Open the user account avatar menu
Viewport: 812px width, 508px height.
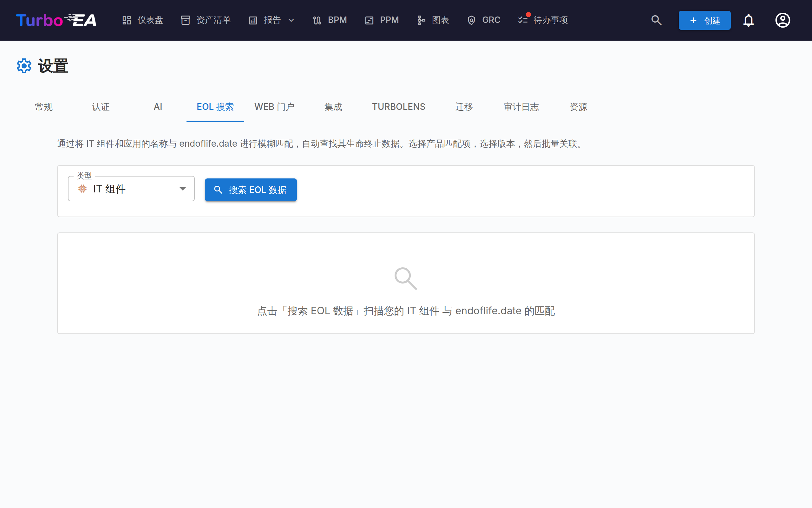tap(783, 20)
